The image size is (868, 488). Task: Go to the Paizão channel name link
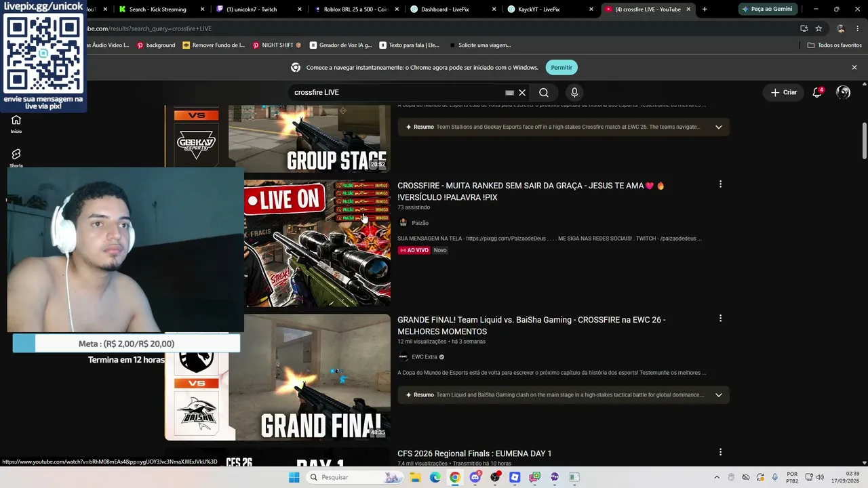[x=420, y=223]
